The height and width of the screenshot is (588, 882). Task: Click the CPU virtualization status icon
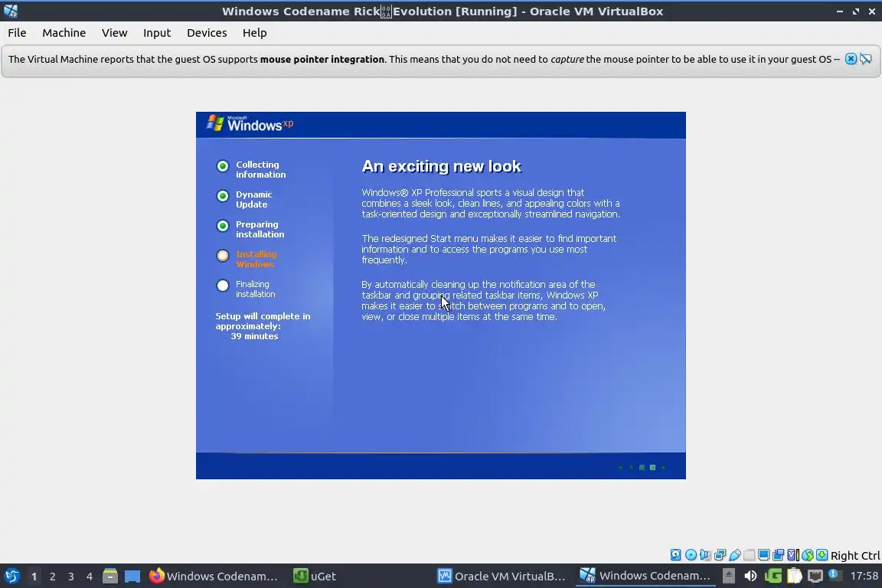click(x=793, y=555)
